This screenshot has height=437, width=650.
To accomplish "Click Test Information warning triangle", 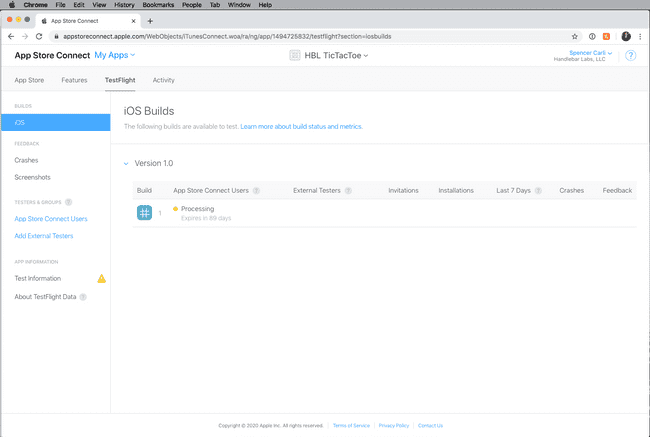I will (102, 279).
